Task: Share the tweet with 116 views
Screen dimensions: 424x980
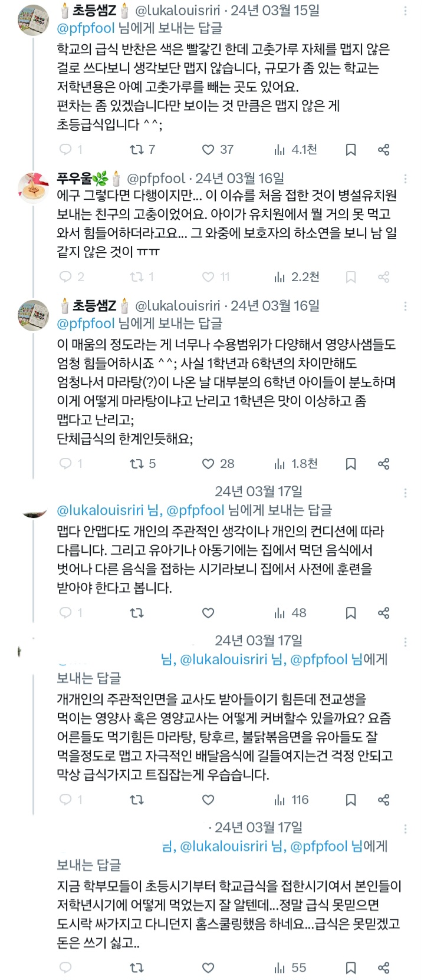Action: point(384,800)
